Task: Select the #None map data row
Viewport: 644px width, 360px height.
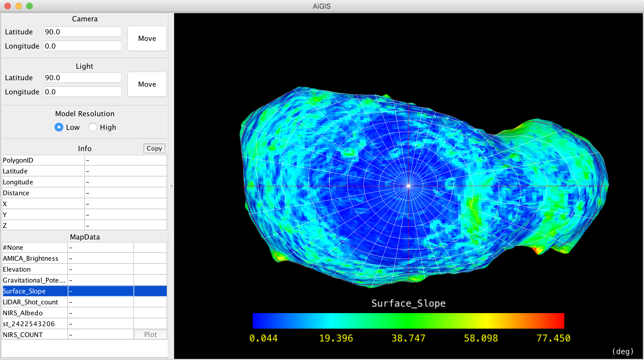Action: tap(35, 248)
